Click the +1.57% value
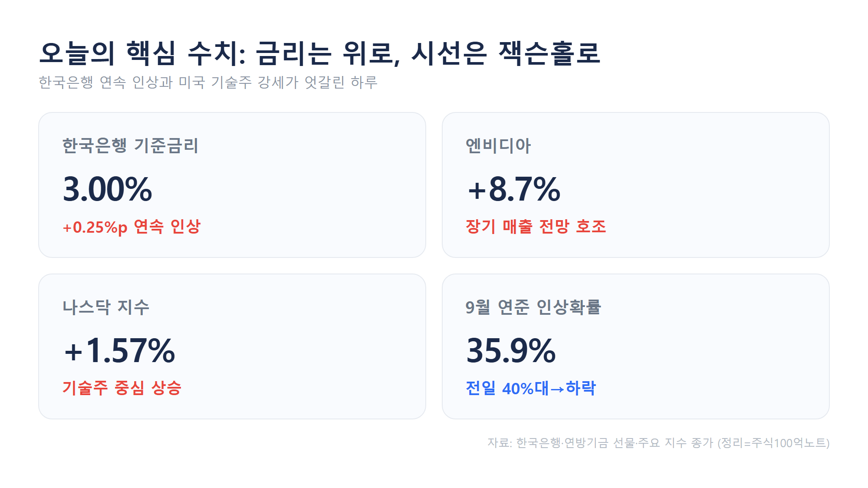This screenshot has height=488, width=868. (119, 351)
